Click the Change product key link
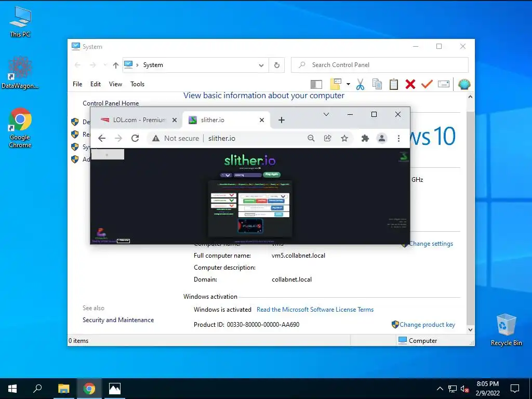Viewport: 532px width, 399px height. (427, 325)
